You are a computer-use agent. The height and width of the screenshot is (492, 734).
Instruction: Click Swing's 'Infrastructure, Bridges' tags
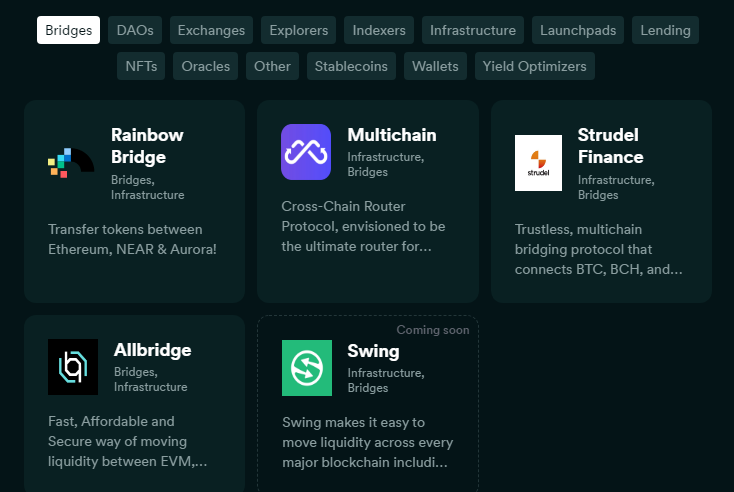pos(386,380)
